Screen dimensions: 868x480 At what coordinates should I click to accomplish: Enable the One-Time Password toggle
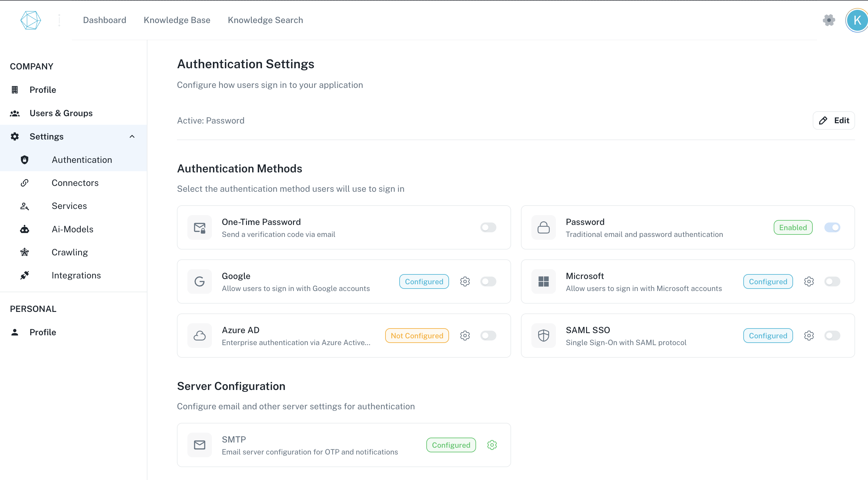pyautogui.click(x=488, y=227)
